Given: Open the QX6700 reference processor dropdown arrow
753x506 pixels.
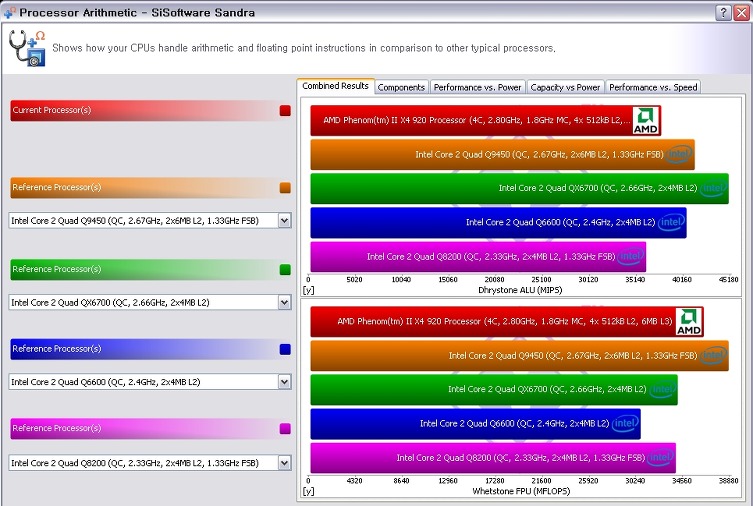Looking at the screenshot, I should pyautogui.click(x=284, y=302).
